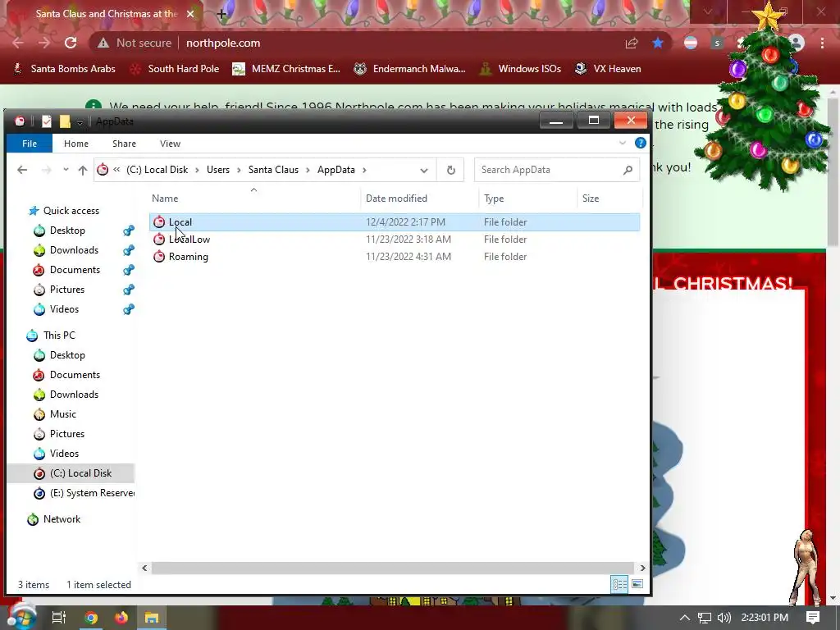This screenshot has width=840, height=630.
Task: Switch to details view layout icon
Action: [619, 584]
